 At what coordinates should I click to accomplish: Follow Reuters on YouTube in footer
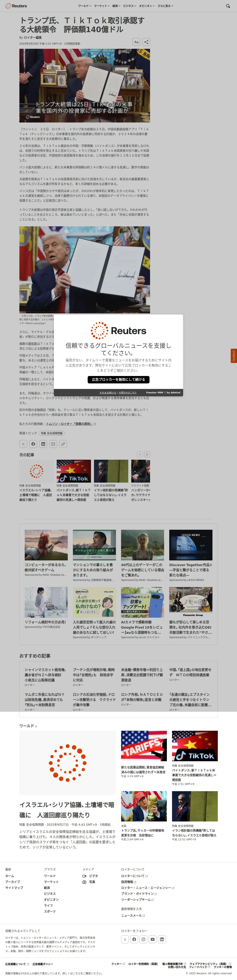click(153, 939)
